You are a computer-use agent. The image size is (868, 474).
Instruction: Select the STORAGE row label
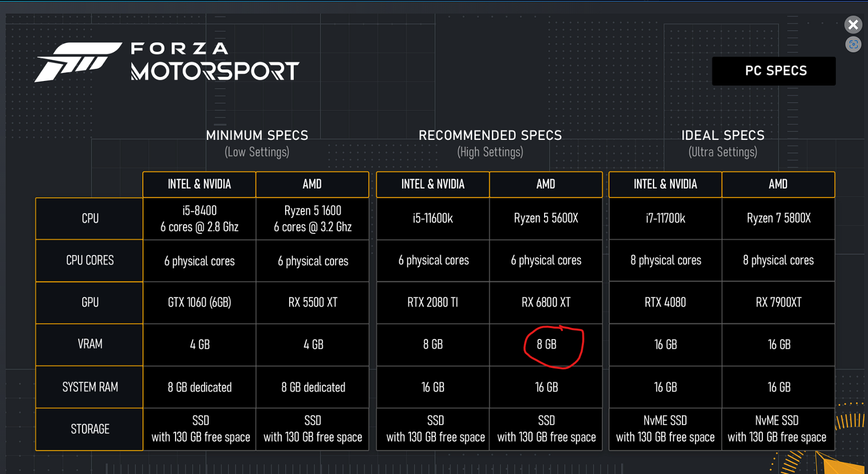[x=90, y=429]
